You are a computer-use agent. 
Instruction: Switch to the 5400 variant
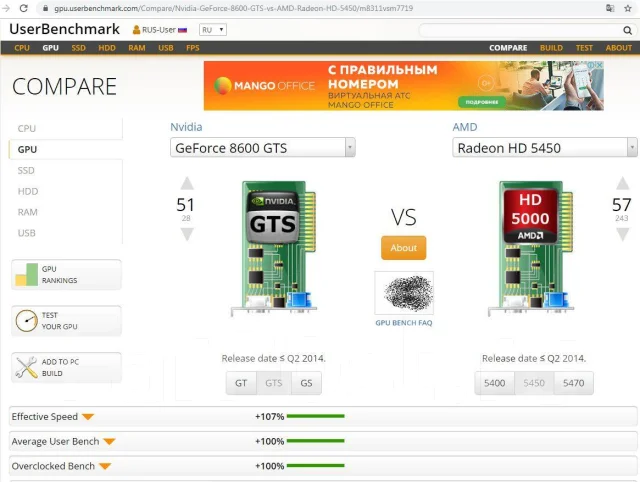[495, 383]
